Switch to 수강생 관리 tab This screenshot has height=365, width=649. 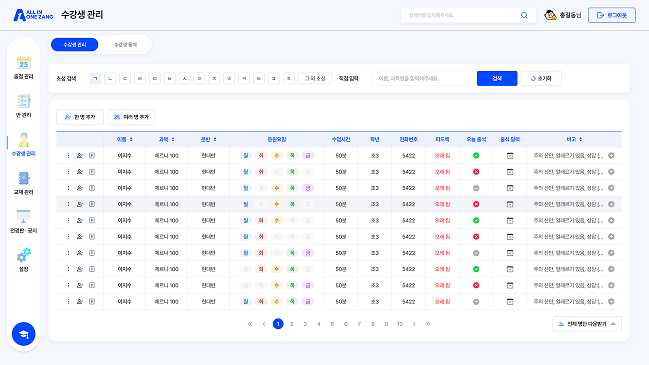click(75, 45)
